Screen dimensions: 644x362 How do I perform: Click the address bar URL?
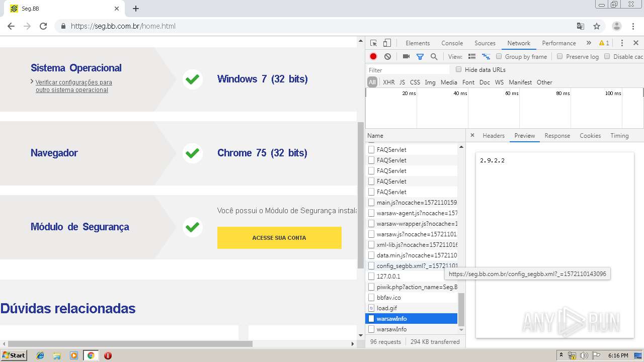click(123, 26)
